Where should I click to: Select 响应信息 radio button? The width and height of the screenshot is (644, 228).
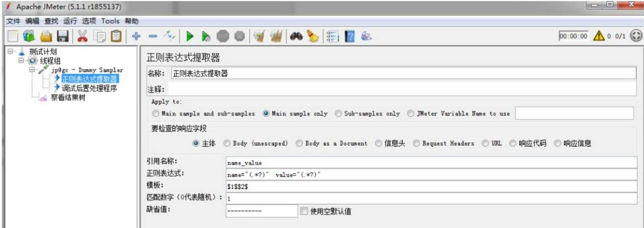click(557, 143)
